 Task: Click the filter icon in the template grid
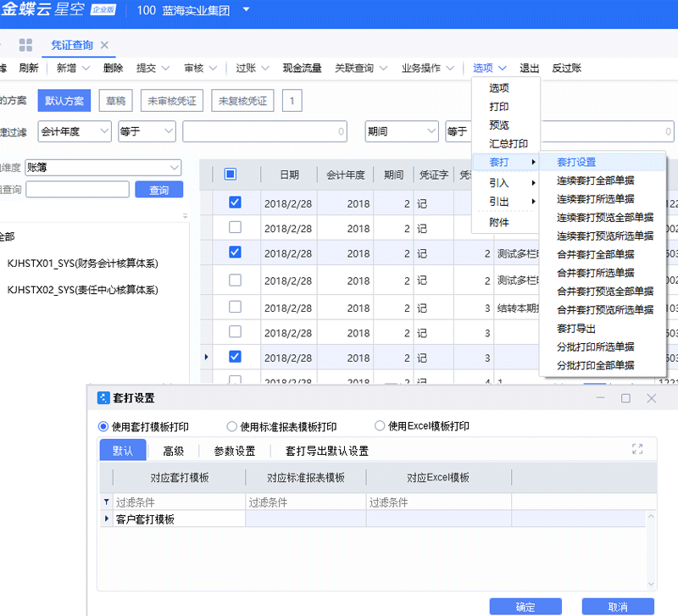point(106,502)
